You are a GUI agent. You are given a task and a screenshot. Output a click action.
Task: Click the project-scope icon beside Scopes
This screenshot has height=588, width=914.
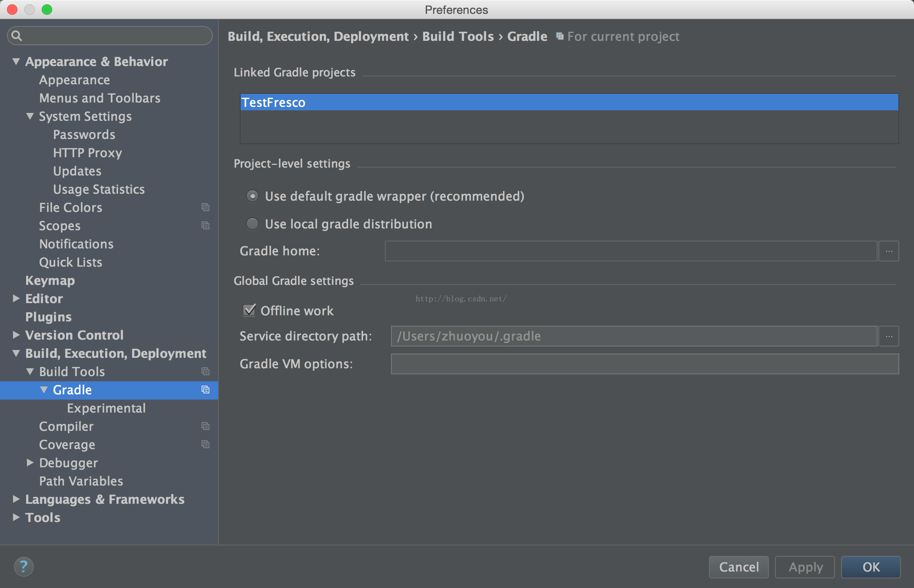tap(205, 225)
